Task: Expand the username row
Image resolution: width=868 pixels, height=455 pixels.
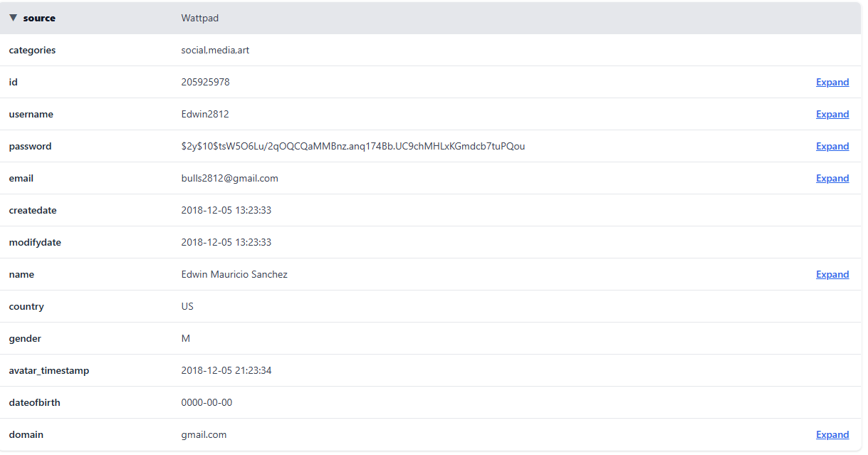Action: [x=832, y=114]
